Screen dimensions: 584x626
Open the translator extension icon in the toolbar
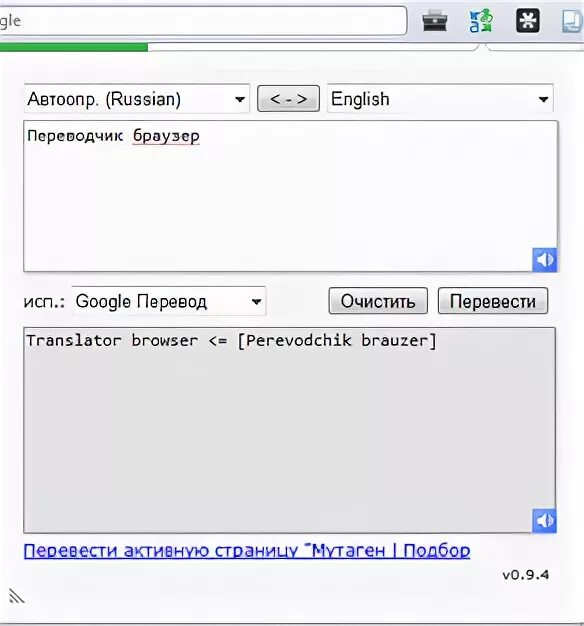481,20
